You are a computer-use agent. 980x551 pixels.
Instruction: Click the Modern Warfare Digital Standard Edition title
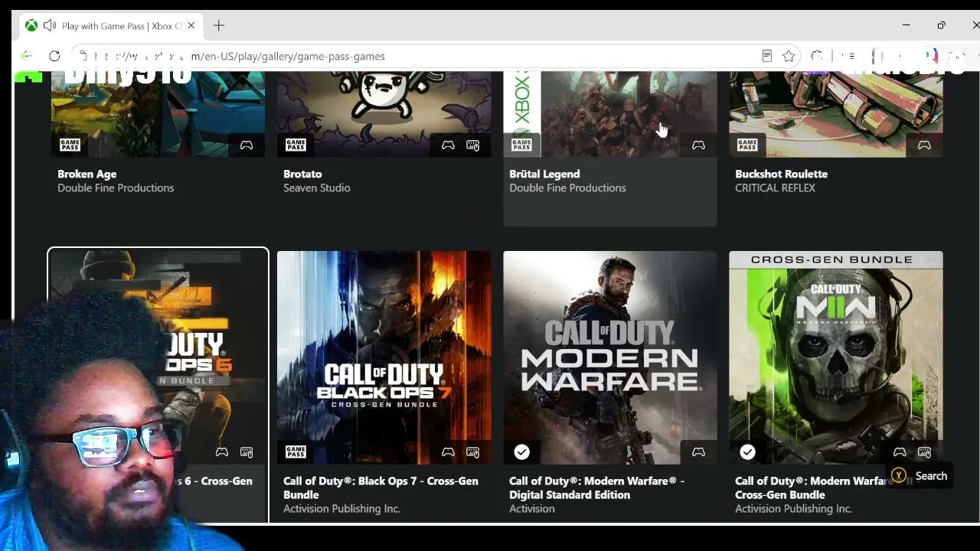pyautogui.click(x=596, y=487)
